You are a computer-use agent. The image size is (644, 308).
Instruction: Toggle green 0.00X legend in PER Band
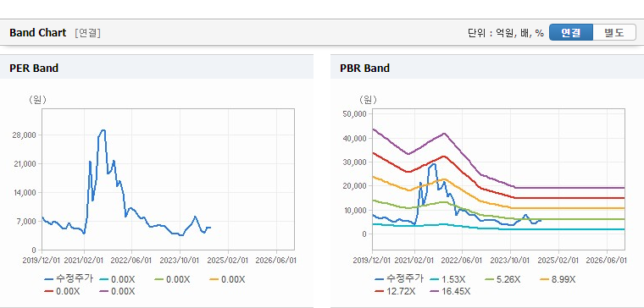(x=172, y=279)
